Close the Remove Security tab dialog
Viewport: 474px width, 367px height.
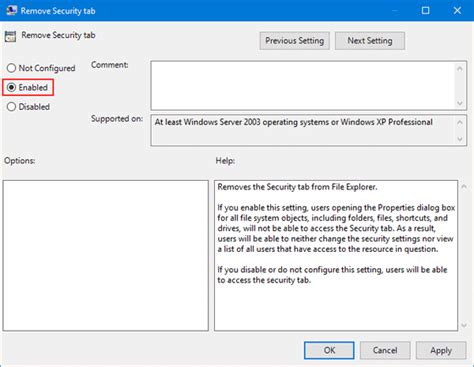coord(457,11)
